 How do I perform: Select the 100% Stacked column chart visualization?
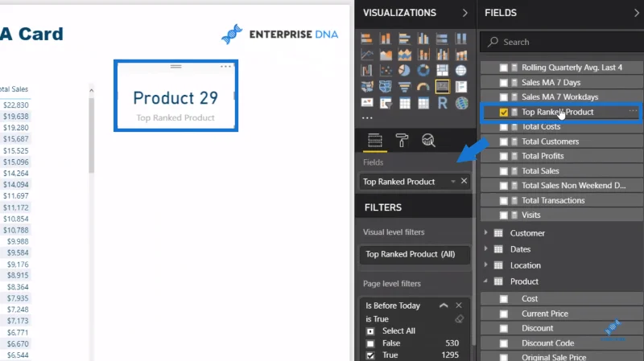460,39
